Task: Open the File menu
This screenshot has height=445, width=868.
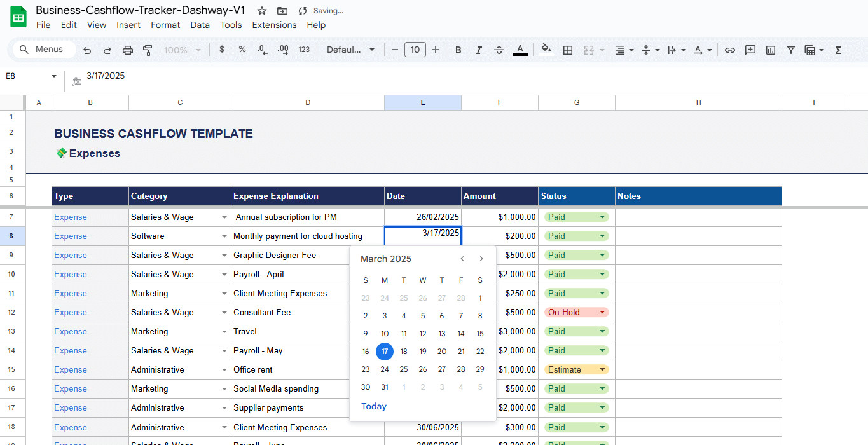Action: click(x=43, y=25)
